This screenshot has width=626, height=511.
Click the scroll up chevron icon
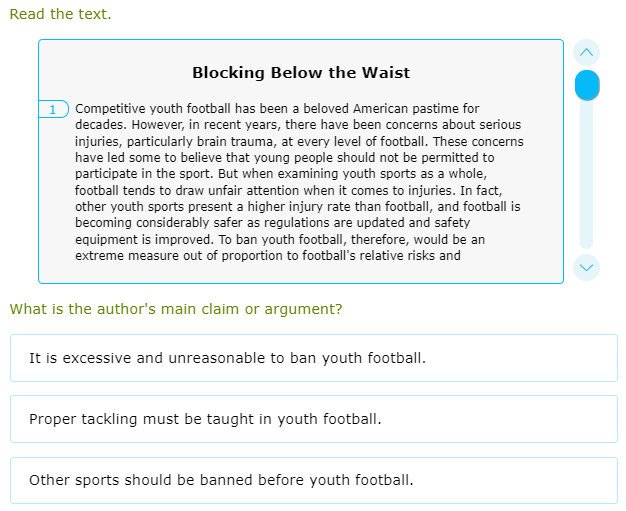point(587,52)
